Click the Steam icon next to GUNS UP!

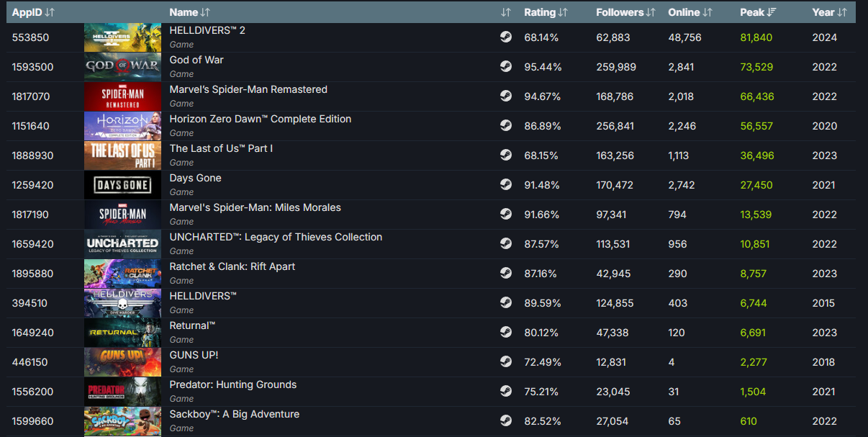(506, 361)
